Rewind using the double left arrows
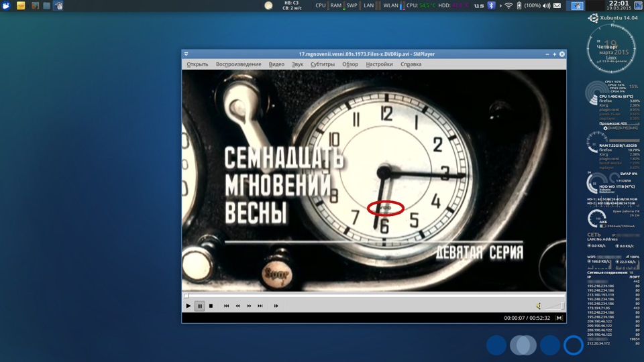This screenshot has height=362, width=644. (237, 306)
